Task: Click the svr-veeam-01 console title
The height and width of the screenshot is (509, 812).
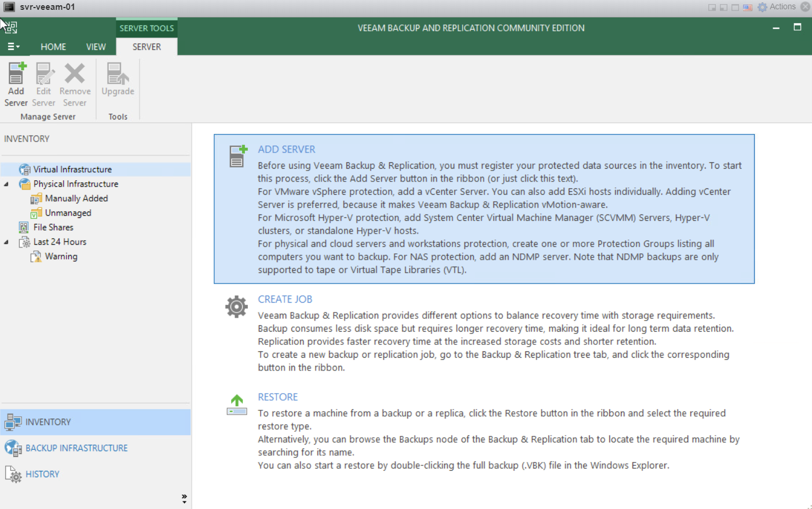Action: (47, 7)
